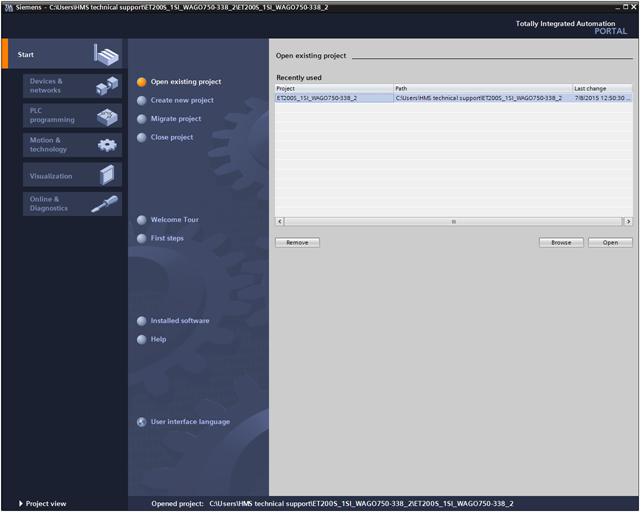Click the Open button

[x=610, y=243]
